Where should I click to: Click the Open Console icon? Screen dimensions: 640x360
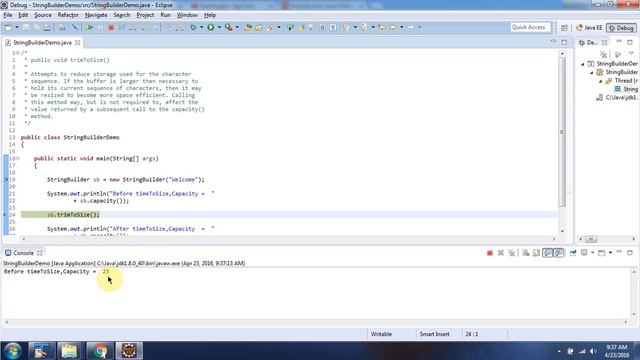click(602, 253)
